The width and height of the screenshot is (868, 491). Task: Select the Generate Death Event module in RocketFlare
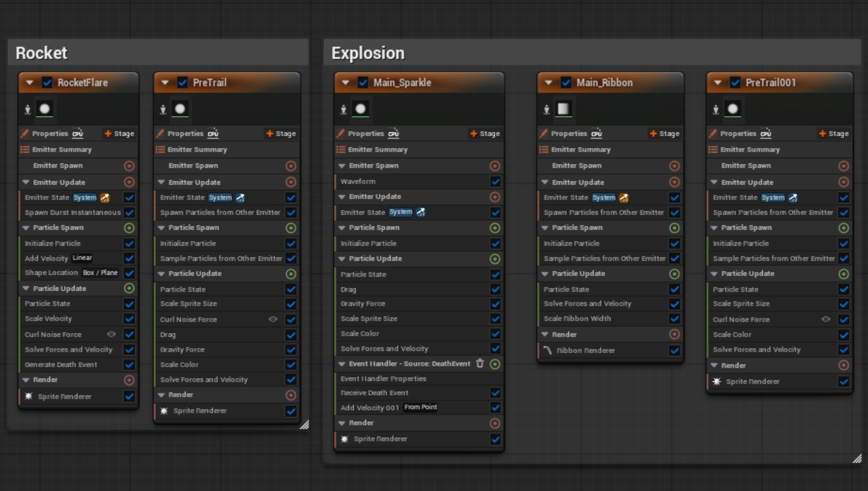point(61,364)
